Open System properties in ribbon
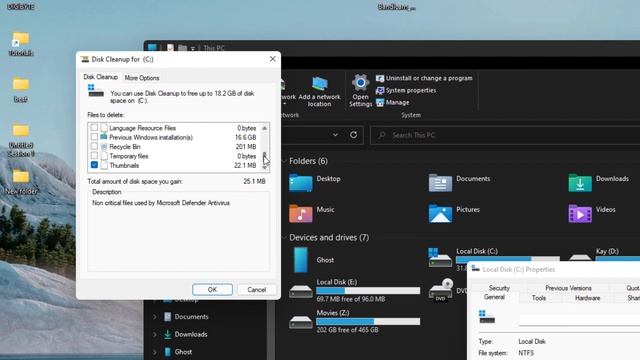The image size is (640, 360). (x=406, y=90)
